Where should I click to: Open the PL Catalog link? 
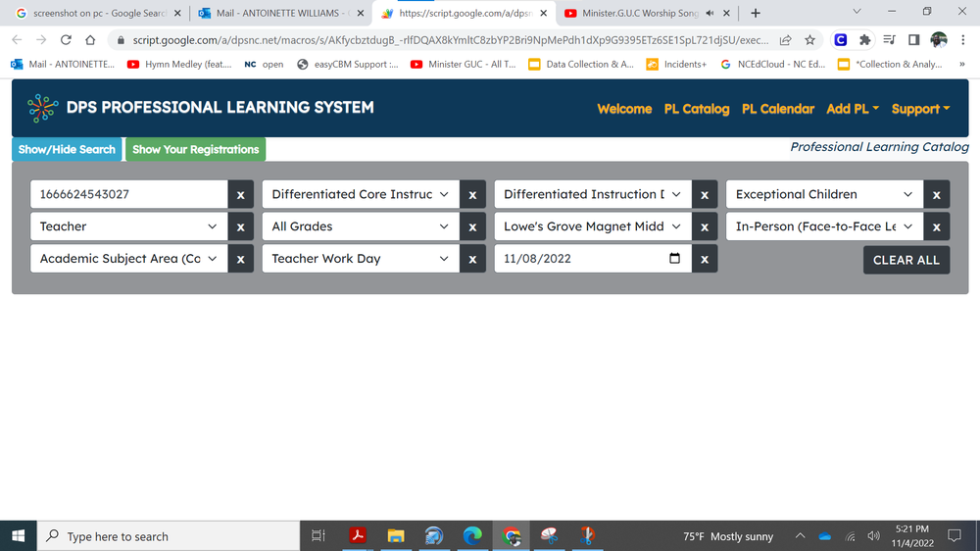tap(696, 109)
